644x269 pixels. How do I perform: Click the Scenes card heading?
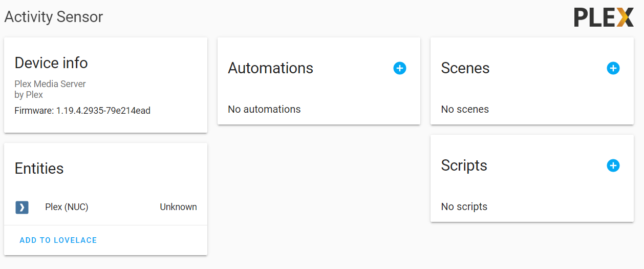(x=465, y=68)
